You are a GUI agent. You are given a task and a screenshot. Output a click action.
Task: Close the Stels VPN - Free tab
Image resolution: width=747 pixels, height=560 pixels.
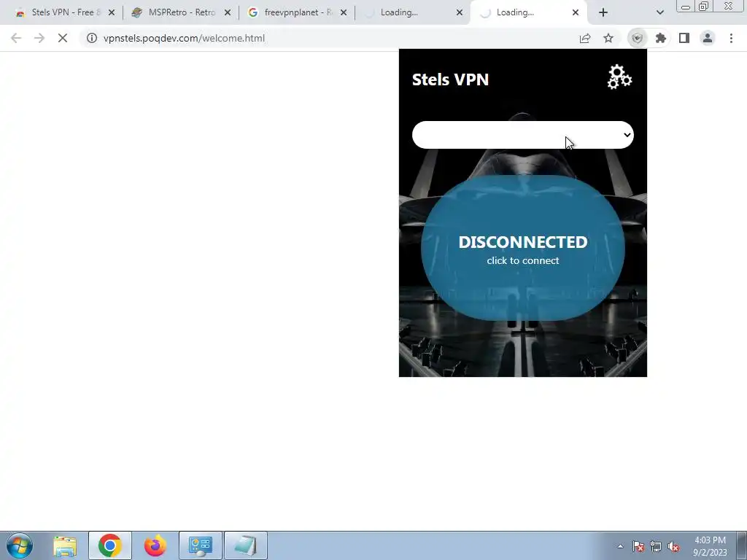coord(112,13)
